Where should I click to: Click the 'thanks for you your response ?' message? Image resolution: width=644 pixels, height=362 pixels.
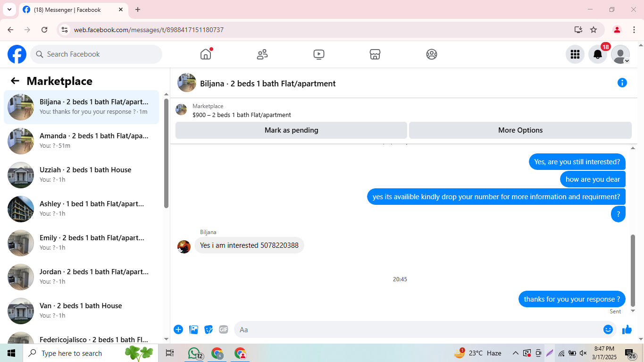click(x=572, y=299)
